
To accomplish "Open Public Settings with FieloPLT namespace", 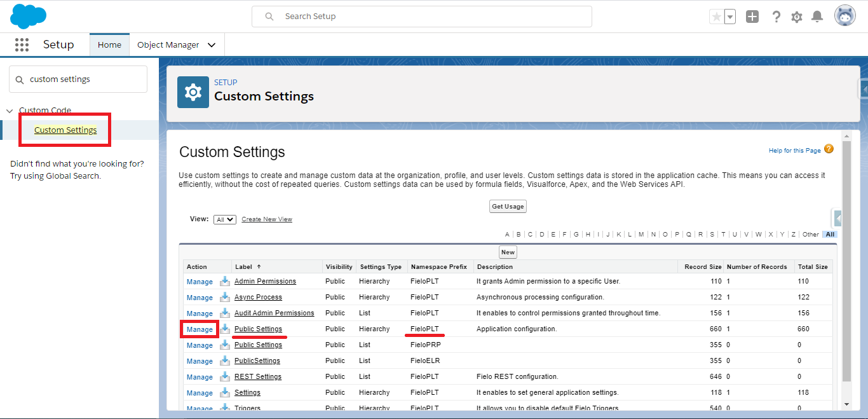I will [258, 329].
